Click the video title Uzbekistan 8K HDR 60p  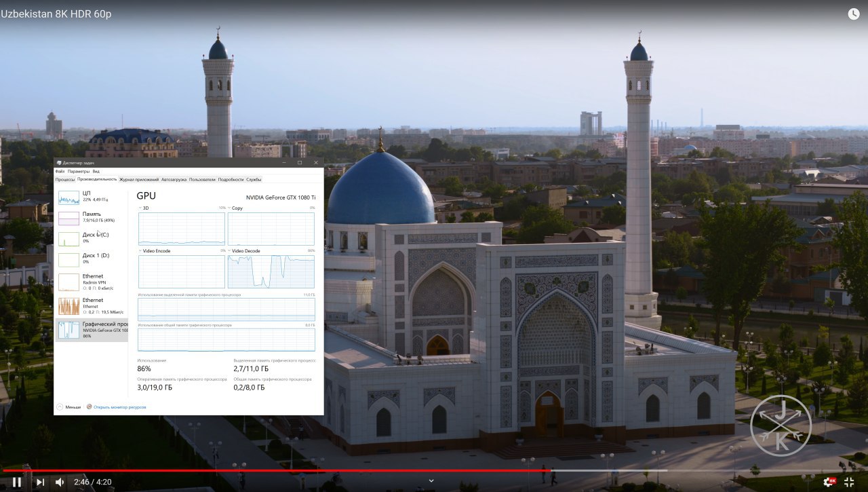click(56, 14)
